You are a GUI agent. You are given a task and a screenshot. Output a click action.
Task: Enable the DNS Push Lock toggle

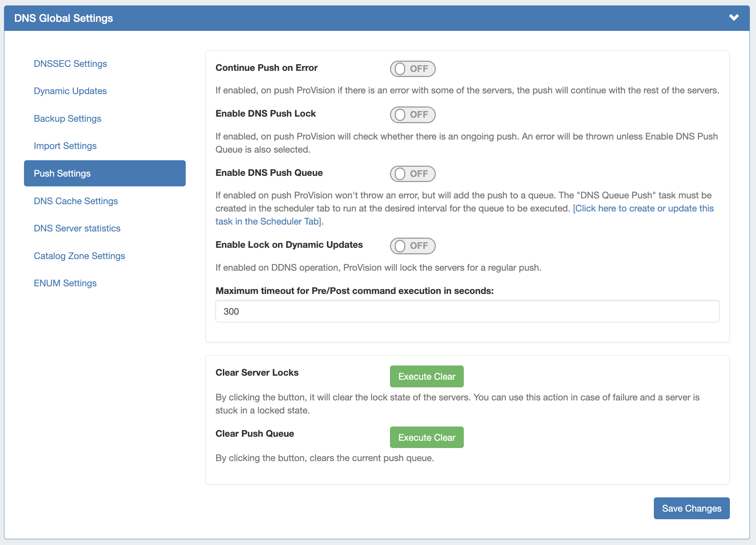pyautogui.click(x=413, y=115)
